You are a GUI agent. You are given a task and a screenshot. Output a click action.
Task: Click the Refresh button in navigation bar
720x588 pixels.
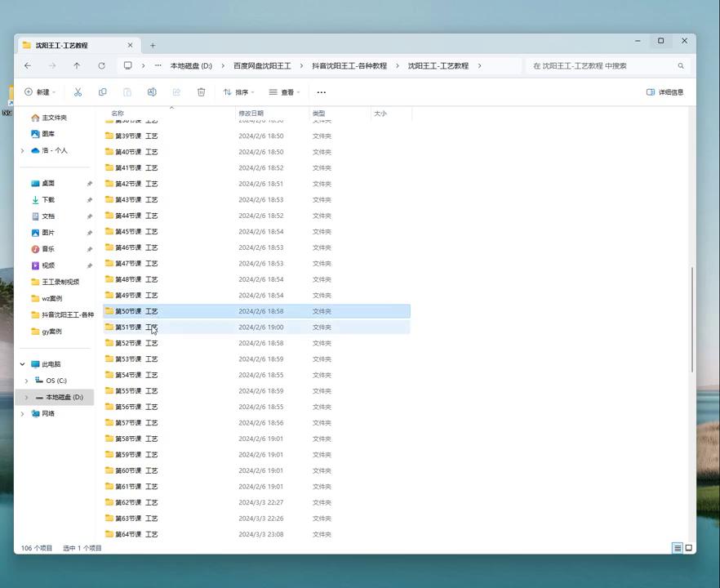pyautogui.click(x=101, y=66)
